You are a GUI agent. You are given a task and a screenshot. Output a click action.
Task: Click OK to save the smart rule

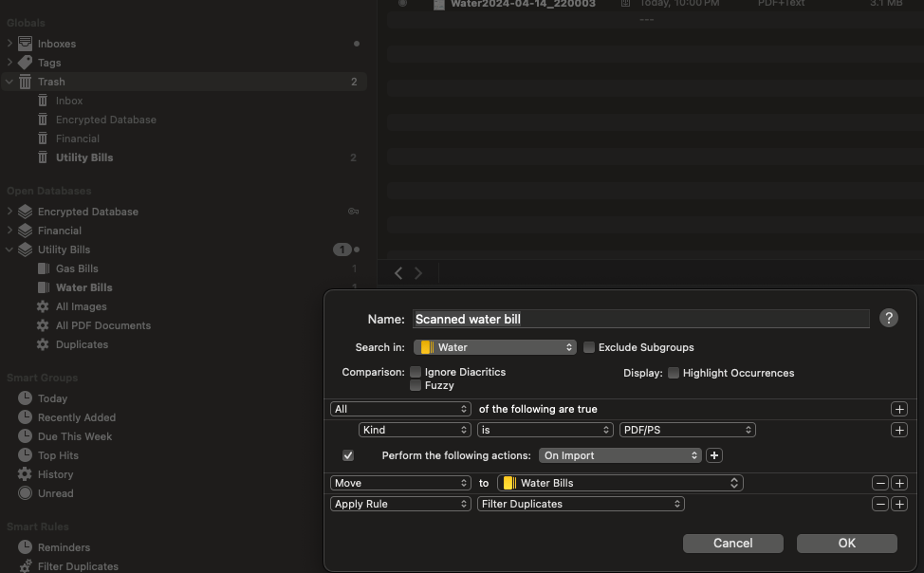[847, 543]
